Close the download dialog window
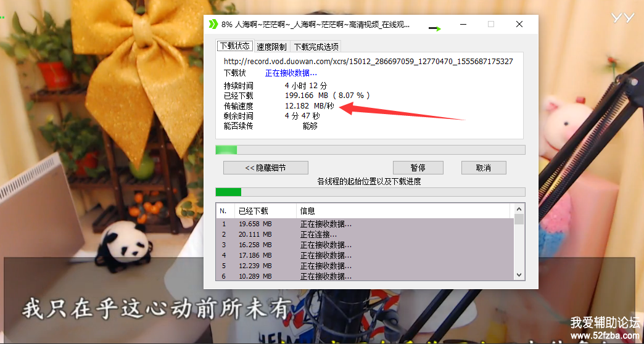 click(x=519, y=24)
